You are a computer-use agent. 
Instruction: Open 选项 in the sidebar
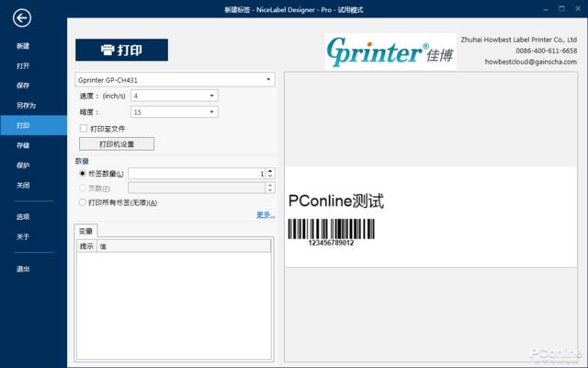point(23,216)
